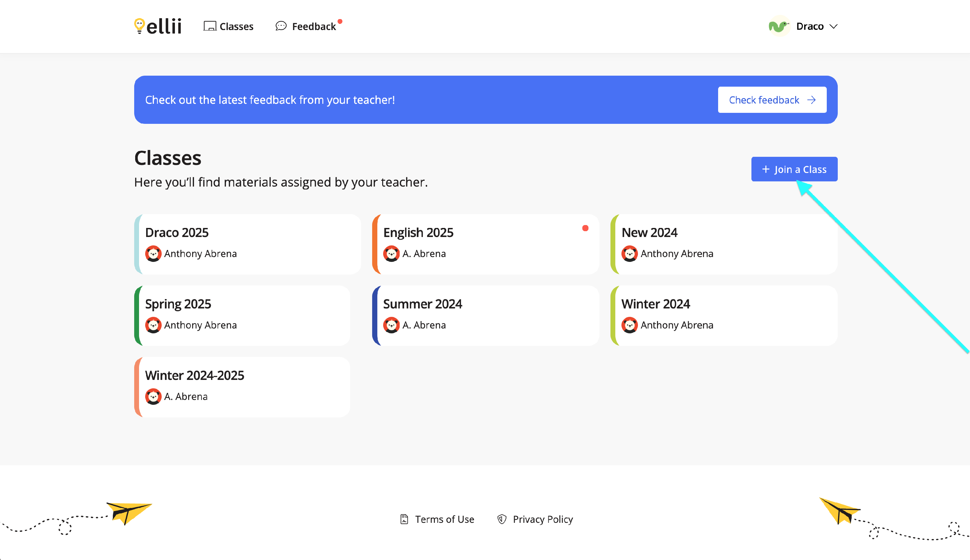
Task: Click the panda avatar in the Draco 2025 card
Action: click(x=153, y=253)
